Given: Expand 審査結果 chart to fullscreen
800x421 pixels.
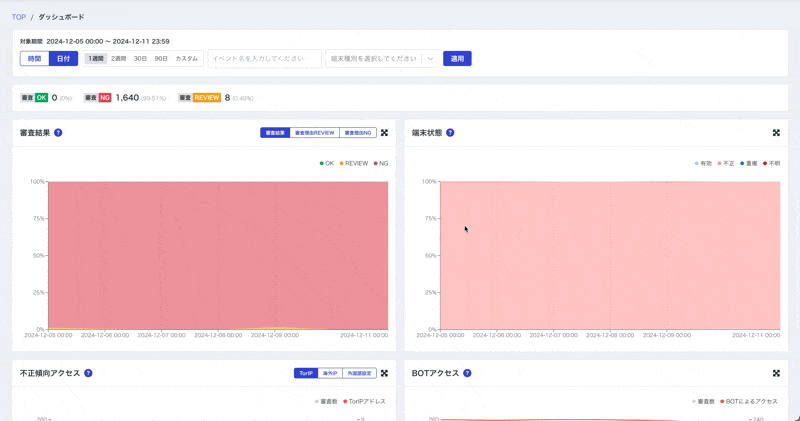Looking at the screenshot, I should pos(384,133).
